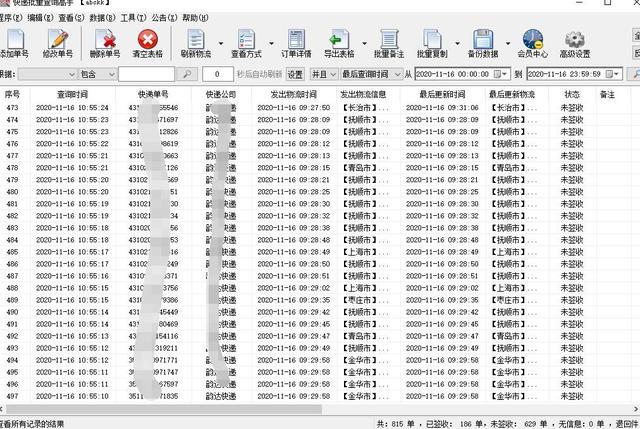Open the 最后查询时间 dropdown
640x429 pixels.
371,74
